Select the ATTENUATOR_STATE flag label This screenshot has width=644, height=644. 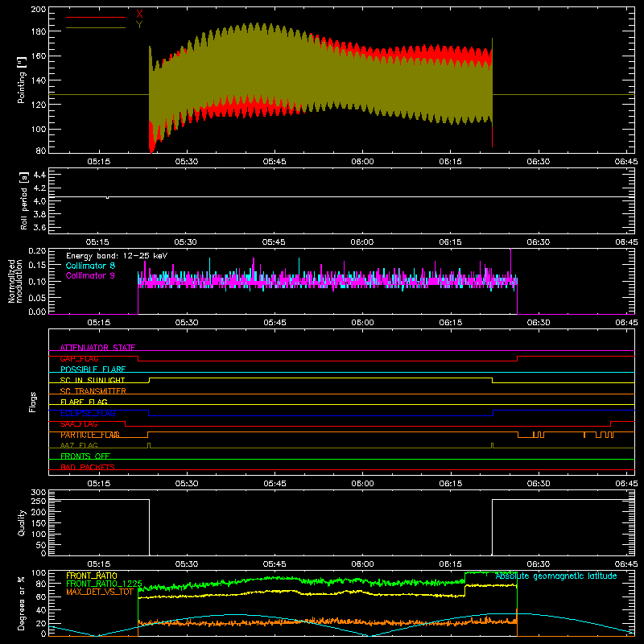click(x=97, y=348)
